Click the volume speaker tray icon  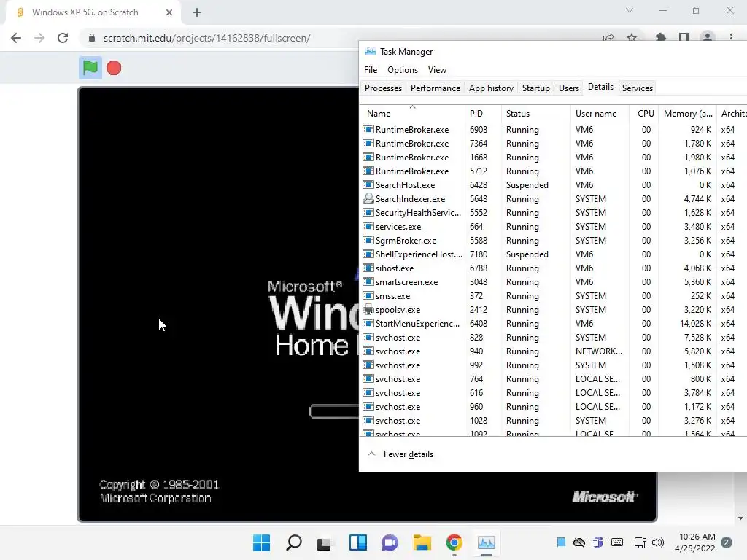point(658,542)
